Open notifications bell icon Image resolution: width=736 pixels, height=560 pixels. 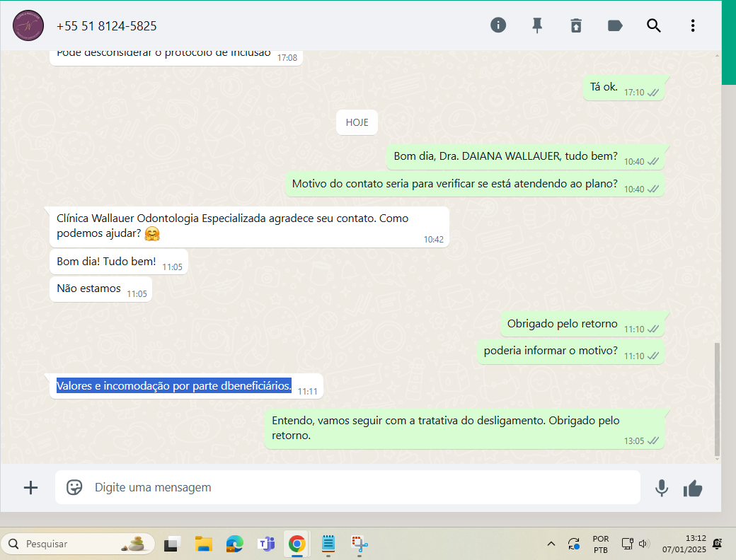pos(717,544)
